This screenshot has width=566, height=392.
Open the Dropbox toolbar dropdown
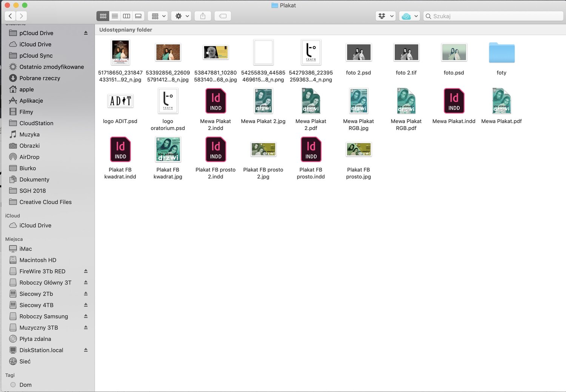point(386,16)
